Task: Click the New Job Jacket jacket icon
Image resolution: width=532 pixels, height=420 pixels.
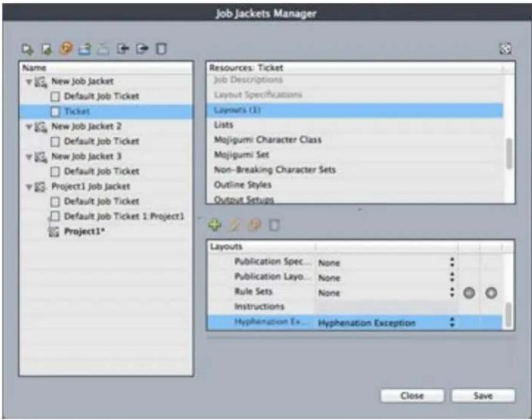Action: [41, 82]
